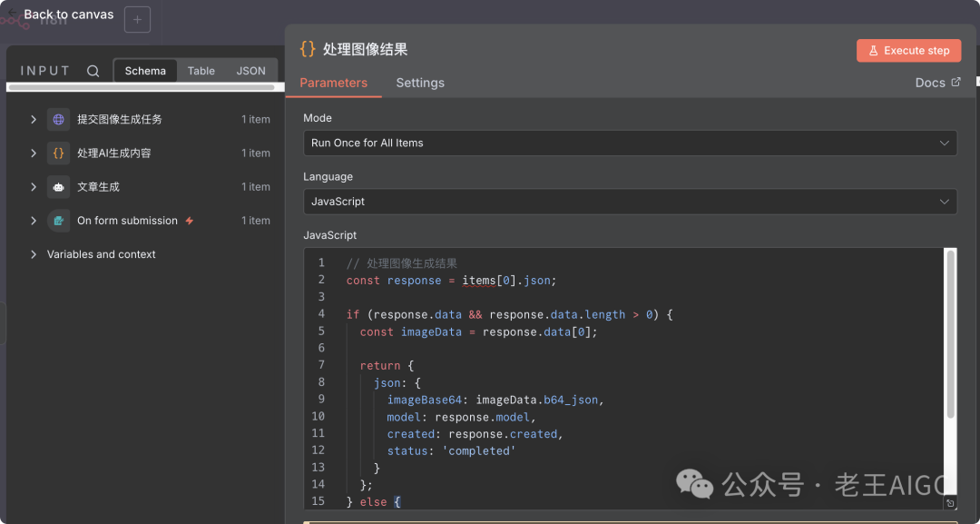Click the On form submission label
The image size is (980, 524).
pyautogui.click(x=127, y=220)
